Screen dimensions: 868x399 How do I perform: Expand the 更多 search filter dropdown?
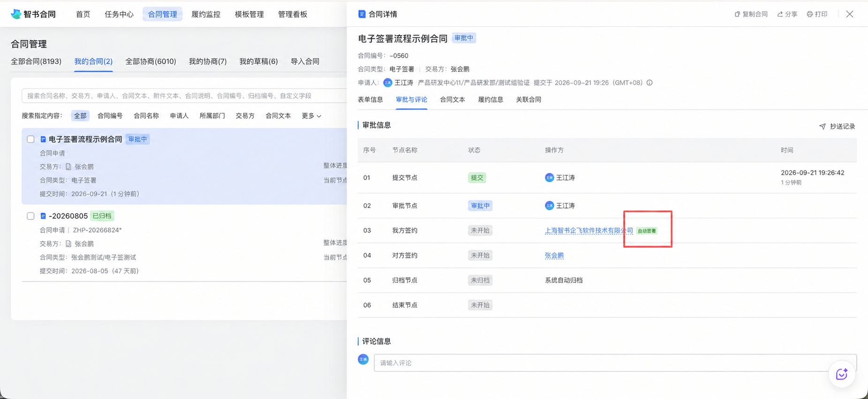pos(311,116)
